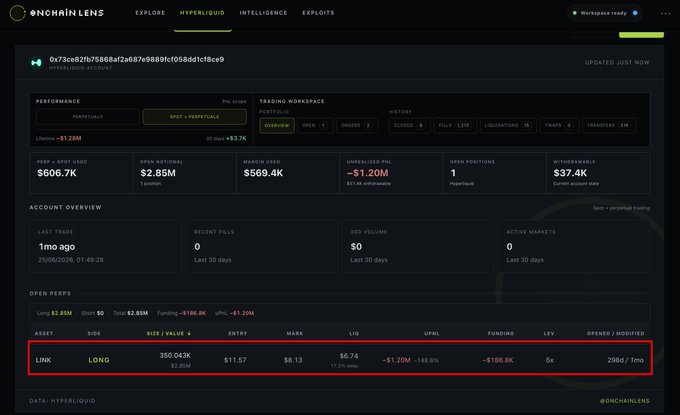Click the Lifetime −$1.28M value

pos(69,138)
